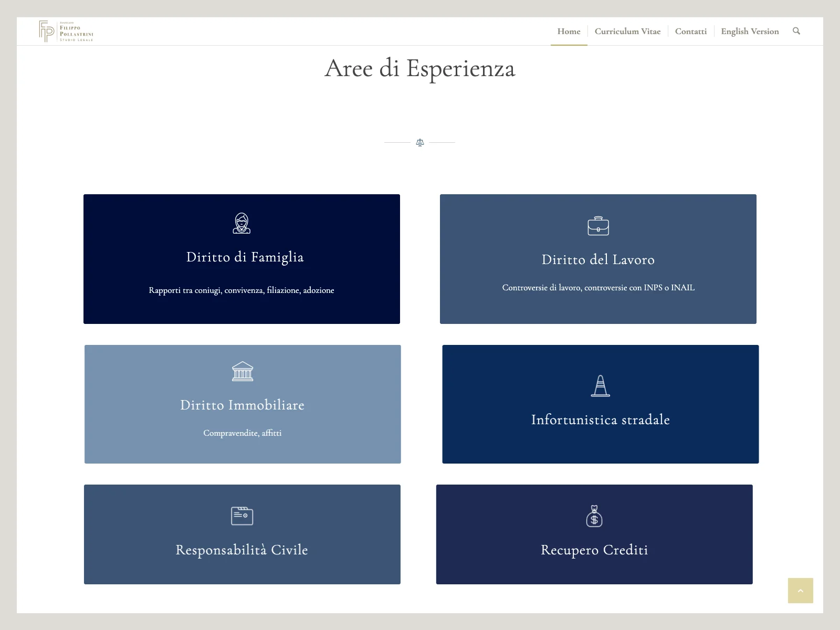This screenshot has width=840, height=630.
Task: Click the text 'Rapporti tra coniugi, convivenza, filiazione, adozione'
Action: point(241,290)
